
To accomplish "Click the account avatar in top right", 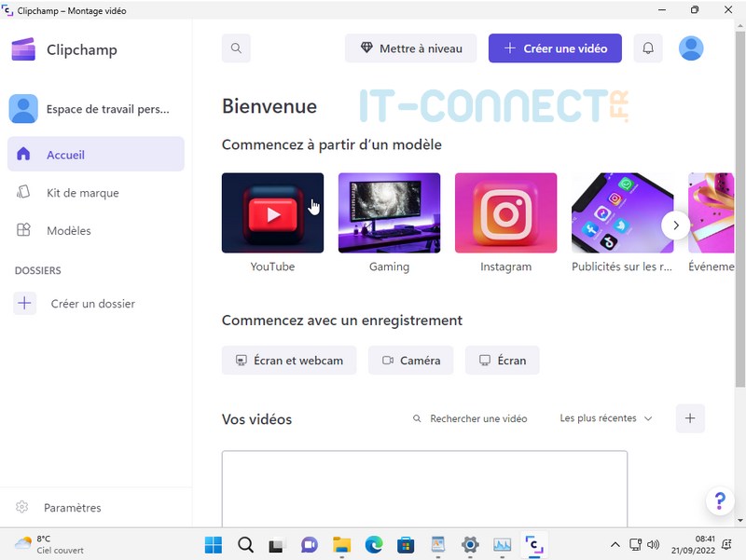I will (691, 48).
